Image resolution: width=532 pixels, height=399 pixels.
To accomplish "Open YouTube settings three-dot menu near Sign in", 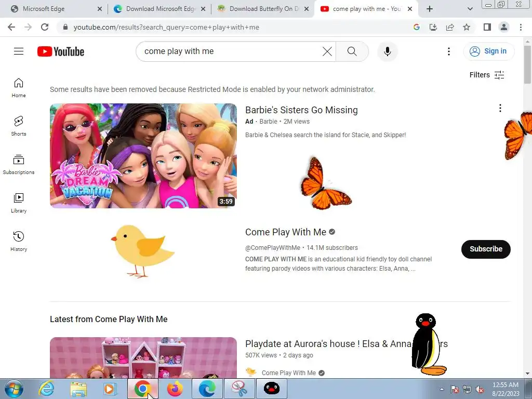I will [x=449, y=51].
